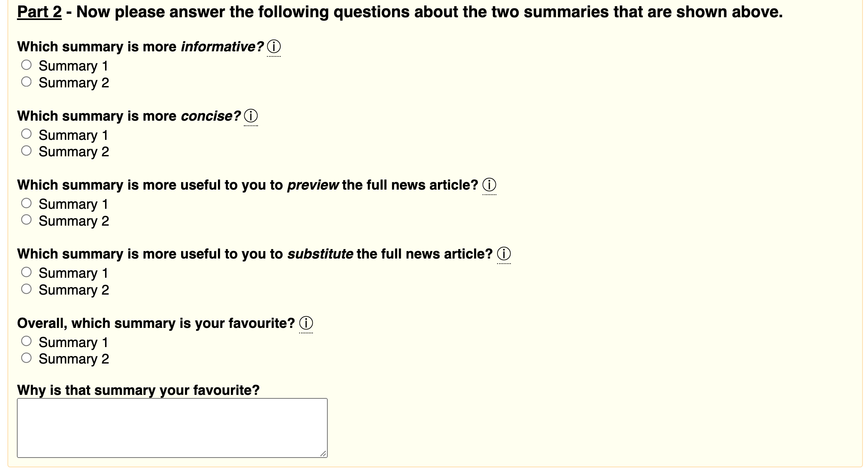Select Summary 1 as overall favourite
Viewport: 868px width, 474px height.
(26, 341)
